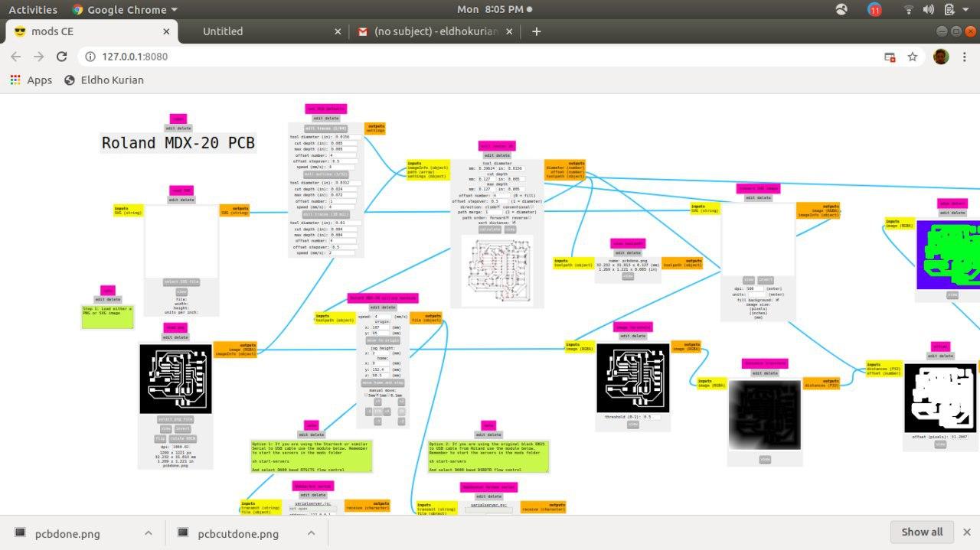Screen dimensions: 980x550
Task: Click the browser forward arrow
Action: click(x=39, y=57)
